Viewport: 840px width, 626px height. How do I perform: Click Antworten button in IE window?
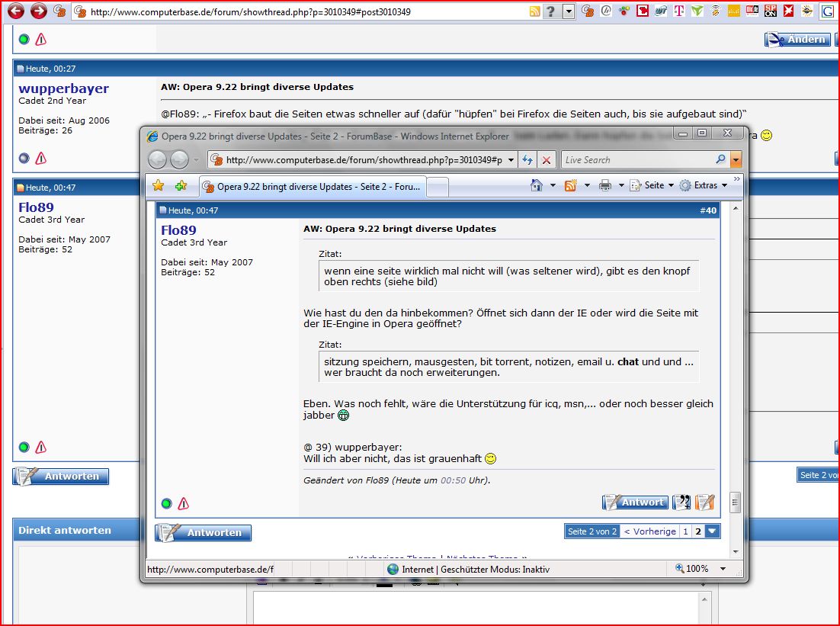click(203, 532)
